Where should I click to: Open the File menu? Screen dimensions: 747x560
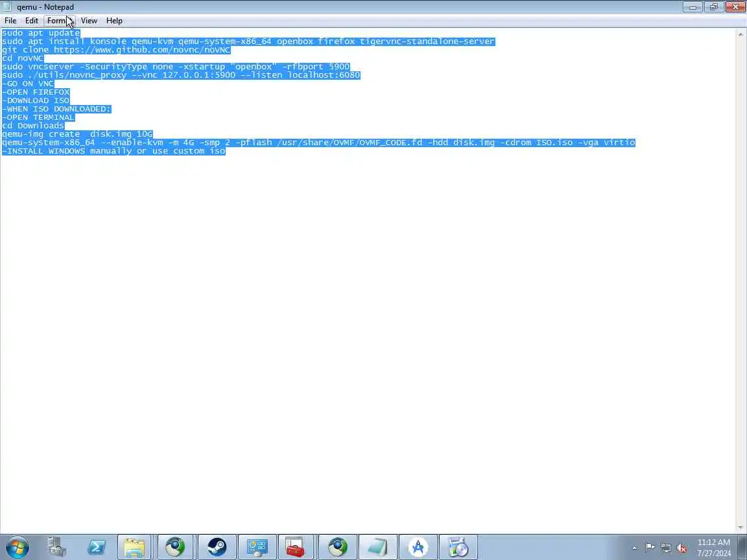coord(10,21)
